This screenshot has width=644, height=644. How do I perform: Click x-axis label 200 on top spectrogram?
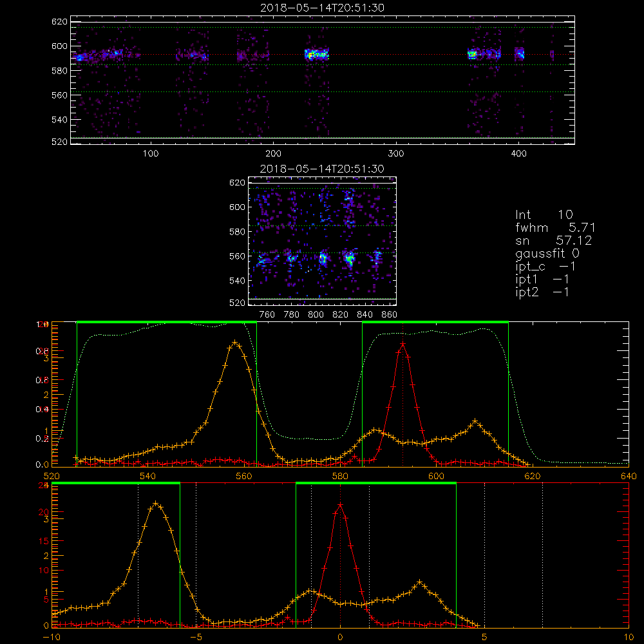[273, 154]
